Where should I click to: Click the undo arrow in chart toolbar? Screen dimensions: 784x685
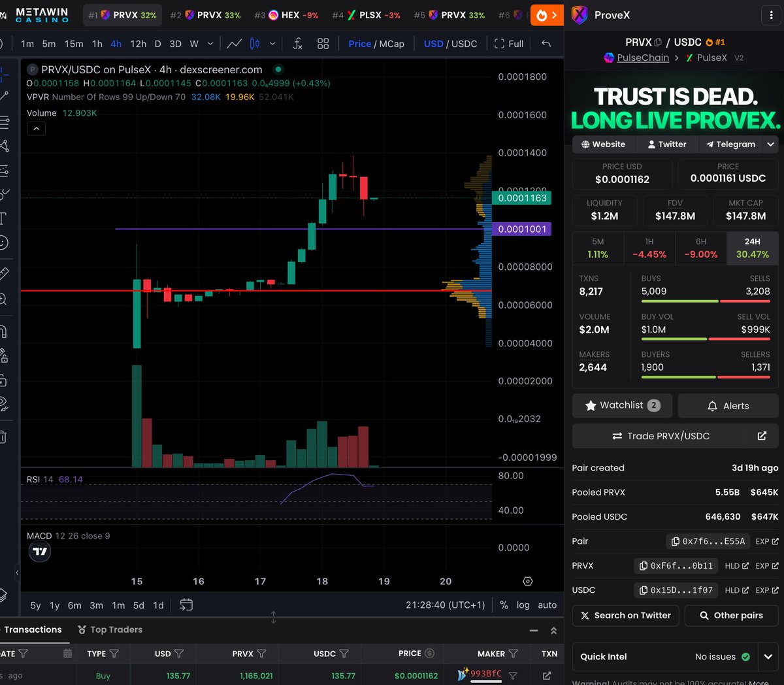coord(546,44)
